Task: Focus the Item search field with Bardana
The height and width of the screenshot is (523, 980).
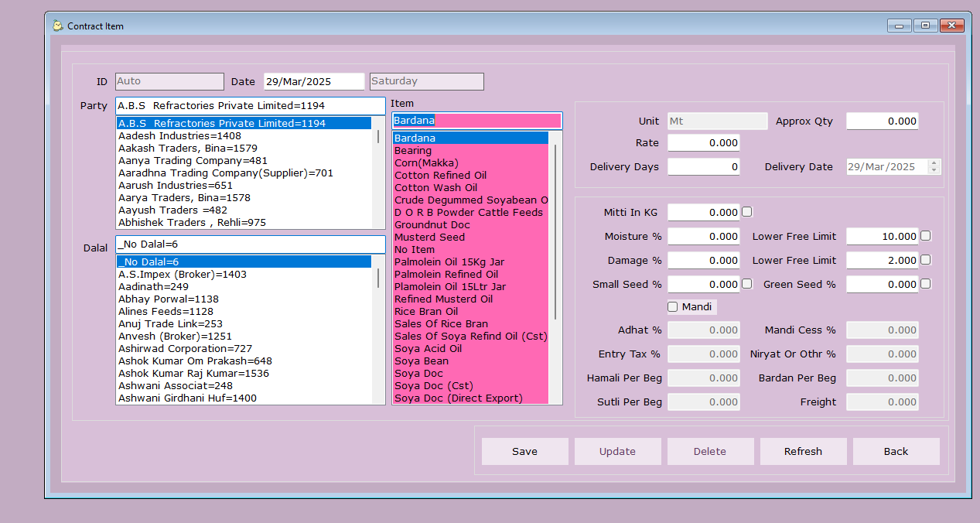Action: pyautogui.click(x=477, y=121)
